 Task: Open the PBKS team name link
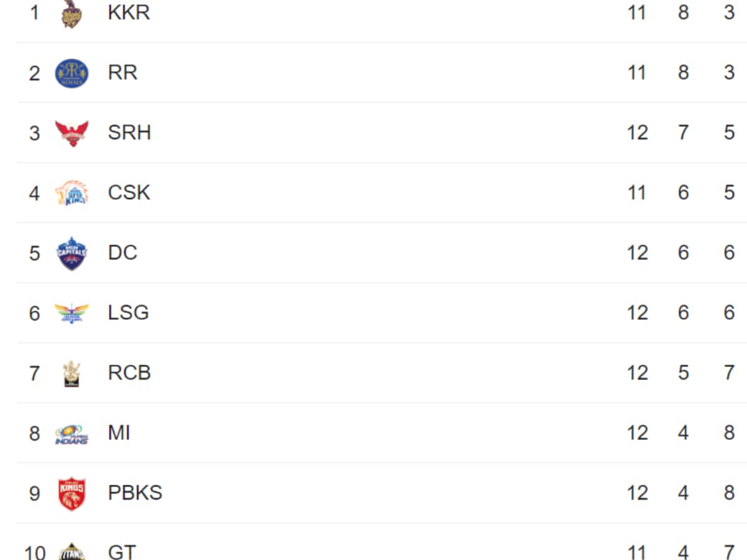[135, 493]
